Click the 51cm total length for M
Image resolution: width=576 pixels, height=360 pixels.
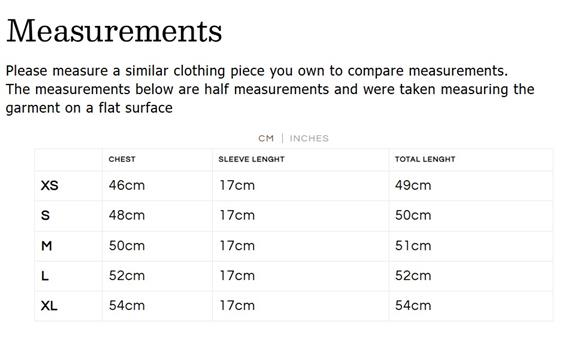click(x=413, y=246)
